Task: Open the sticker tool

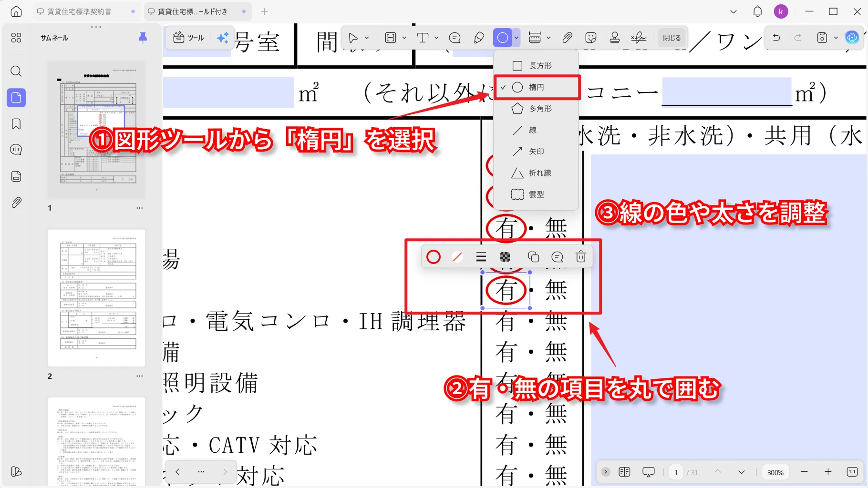Action: tap(591, 38)
